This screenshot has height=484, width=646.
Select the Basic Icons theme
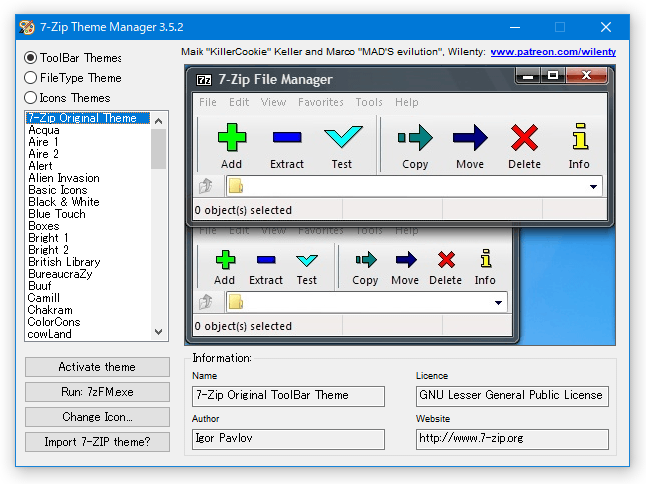pyautogui.click(x=88, y=190)
